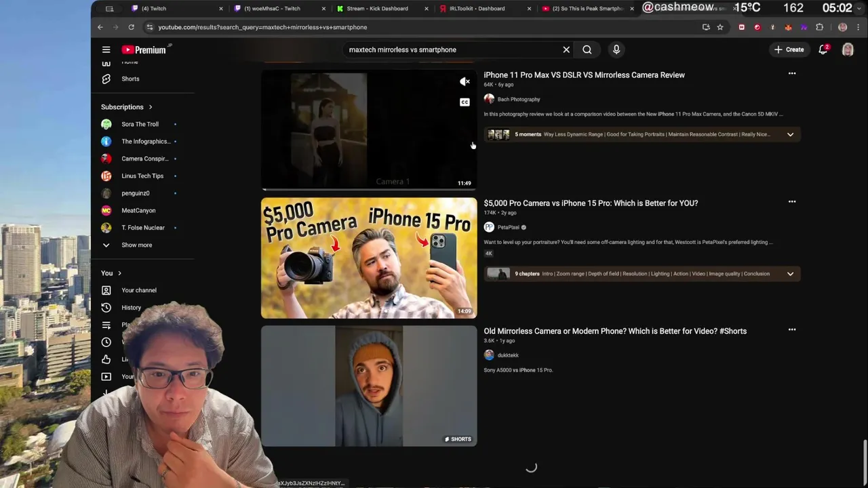868x488 pixels.
Task: Open Your channel in sidebar
Action: [x=138, y=290]
